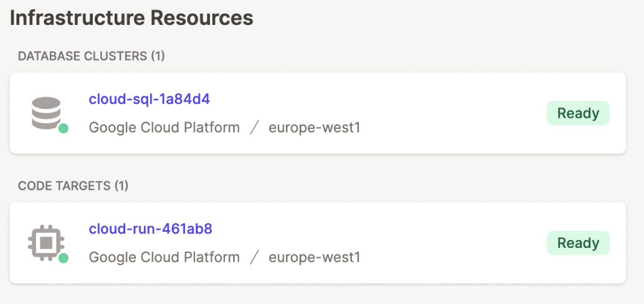Click Google Cloud Platform under cloud-run-461ab8
The image size is (644, 304).
click(x=164, y=257)
